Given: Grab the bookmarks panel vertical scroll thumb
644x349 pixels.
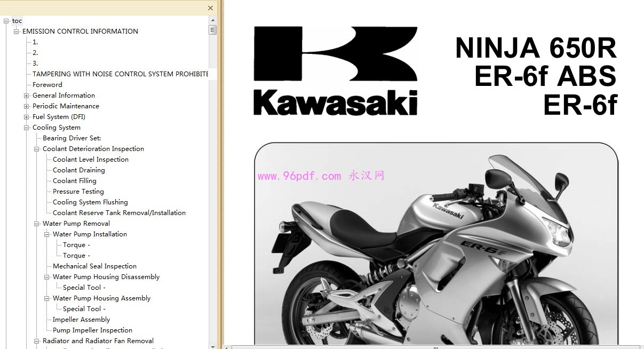Looking at the screenshot, I should pos(213,30).
